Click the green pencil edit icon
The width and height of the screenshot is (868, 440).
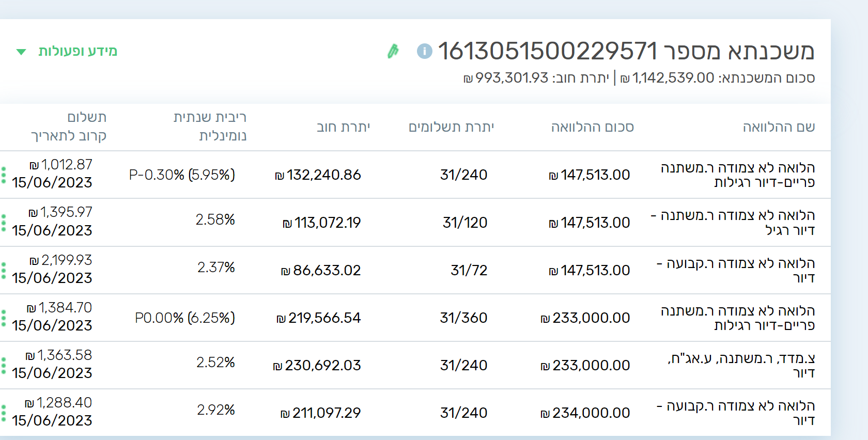point(393,51)
